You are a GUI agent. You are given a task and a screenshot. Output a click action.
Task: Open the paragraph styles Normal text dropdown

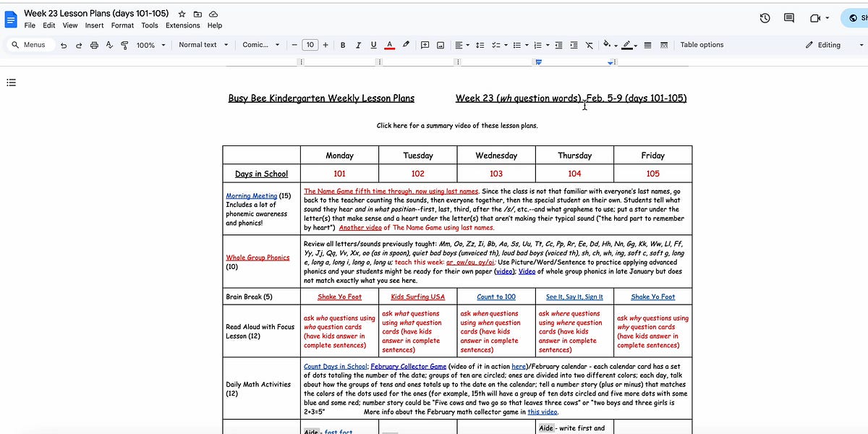pyautogui.click(x=203, y=45)
